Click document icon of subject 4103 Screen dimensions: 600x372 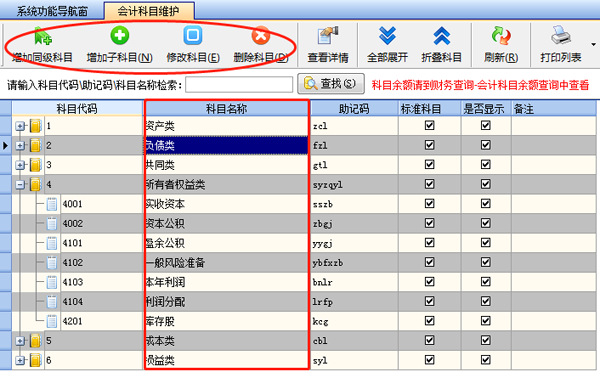52,282
